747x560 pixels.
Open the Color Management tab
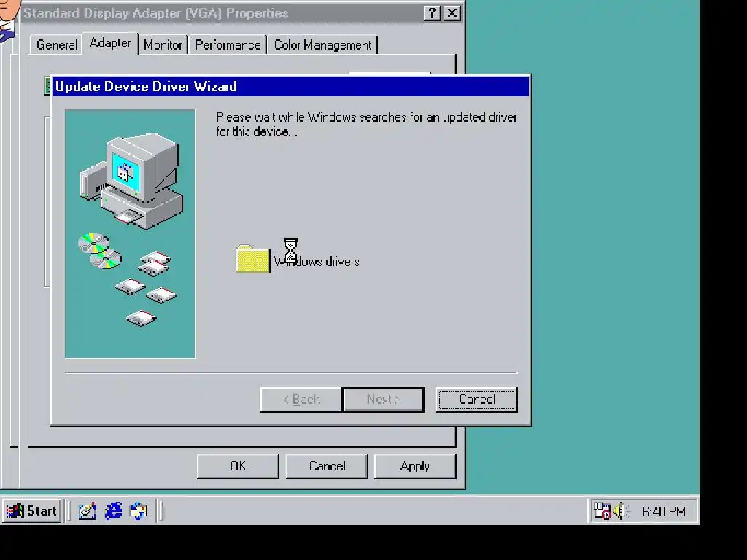pyautogui.click(x=322, y=44)
